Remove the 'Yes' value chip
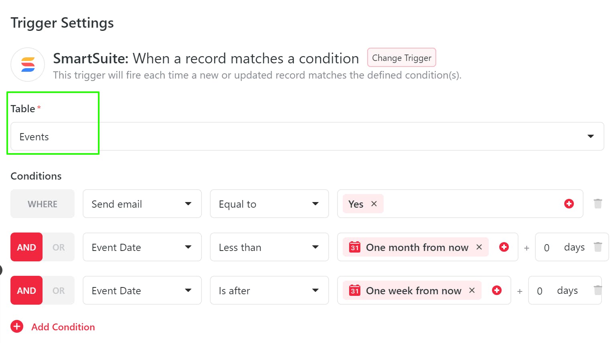614x364 pixels. click(374, 204)
